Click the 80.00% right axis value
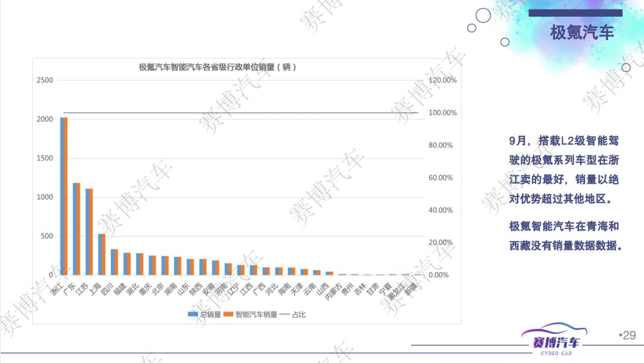 [x=441, y=145]
